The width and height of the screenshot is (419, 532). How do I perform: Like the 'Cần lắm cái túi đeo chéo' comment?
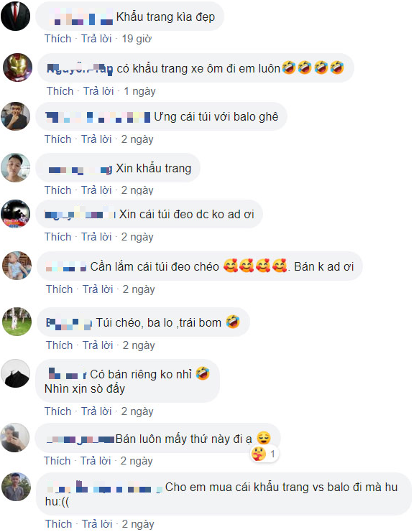(59, 289)
